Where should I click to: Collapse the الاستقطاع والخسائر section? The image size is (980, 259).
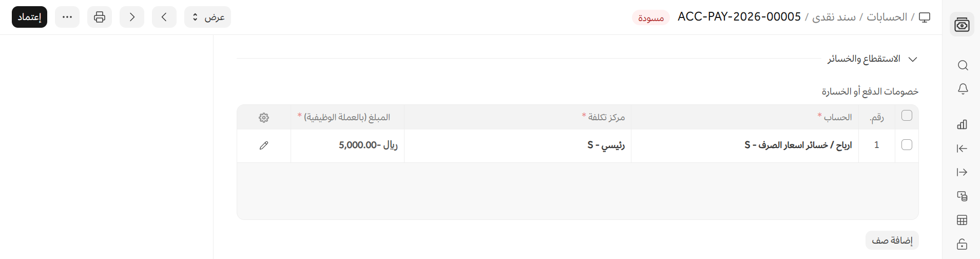(x=912, y=59)
